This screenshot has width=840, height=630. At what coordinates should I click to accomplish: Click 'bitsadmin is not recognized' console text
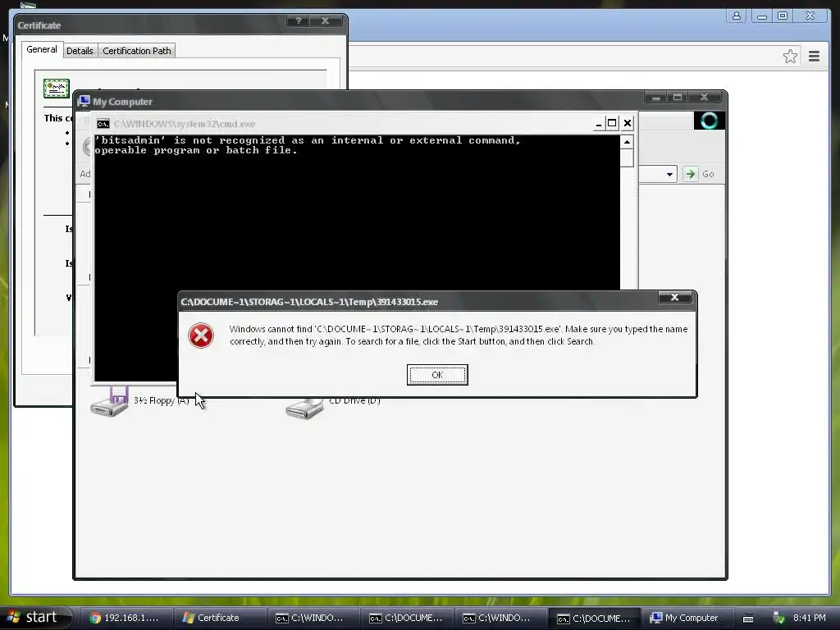308,145
